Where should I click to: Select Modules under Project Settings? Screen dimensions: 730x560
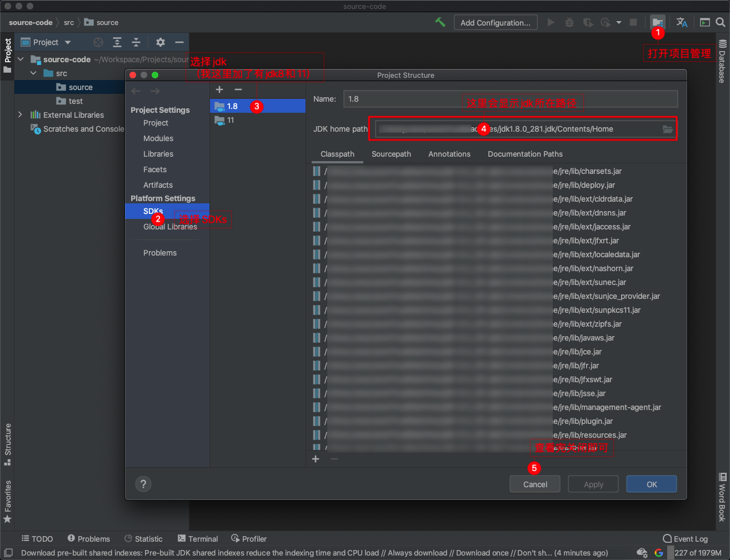(158, 138)
